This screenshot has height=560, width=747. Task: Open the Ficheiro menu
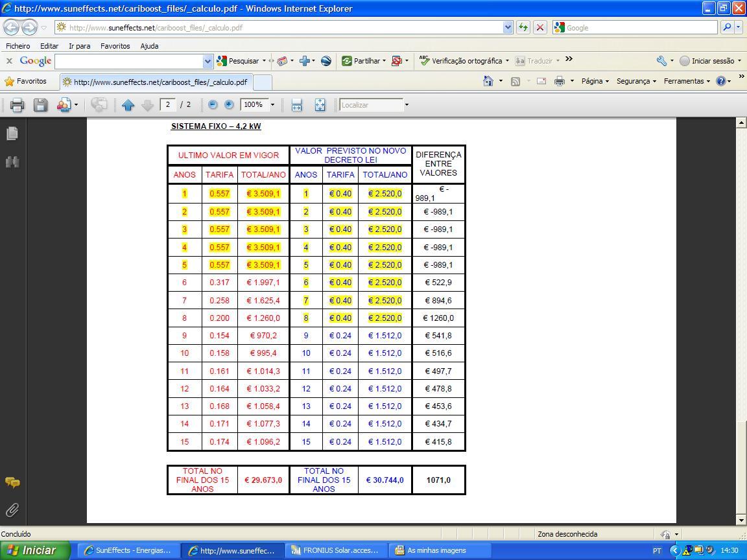click(x=18, y=46)
